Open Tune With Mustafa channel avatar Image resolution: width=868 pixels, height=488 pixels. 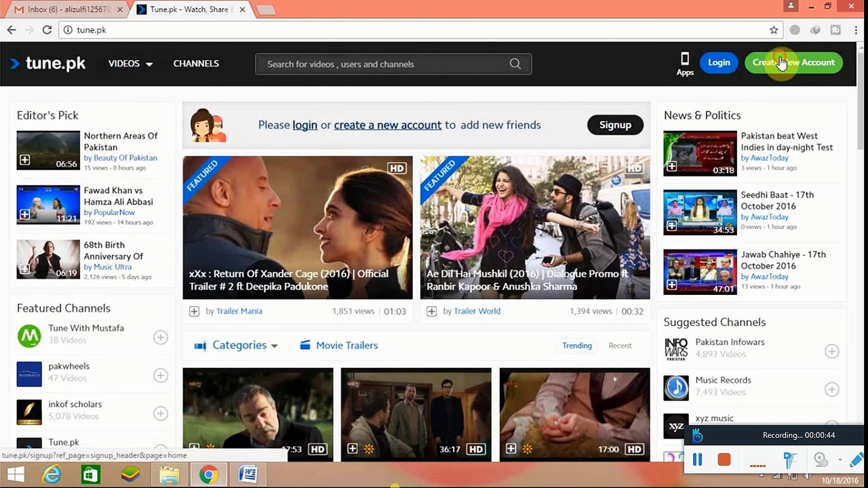(x=29, y=335)
